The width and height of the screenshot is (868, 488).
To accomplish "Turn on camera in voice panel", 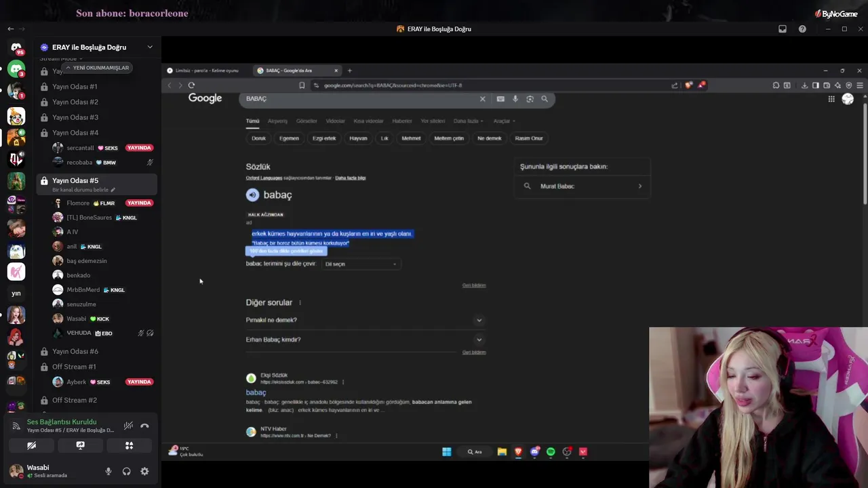I will pos(31,445).
